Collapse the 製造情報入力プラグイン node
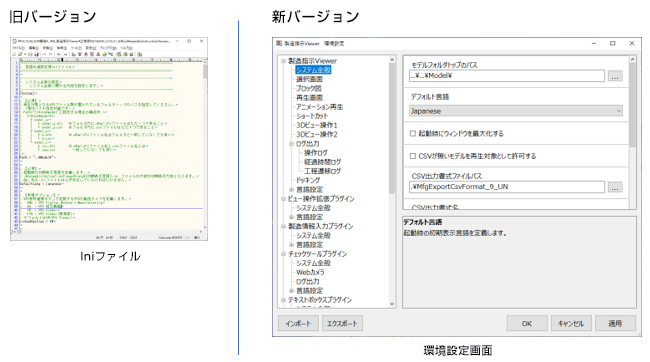 click(x=284, y=226)
